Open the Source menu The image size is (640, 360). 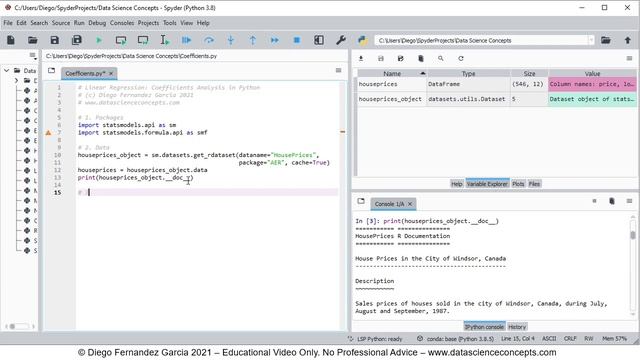61,23
